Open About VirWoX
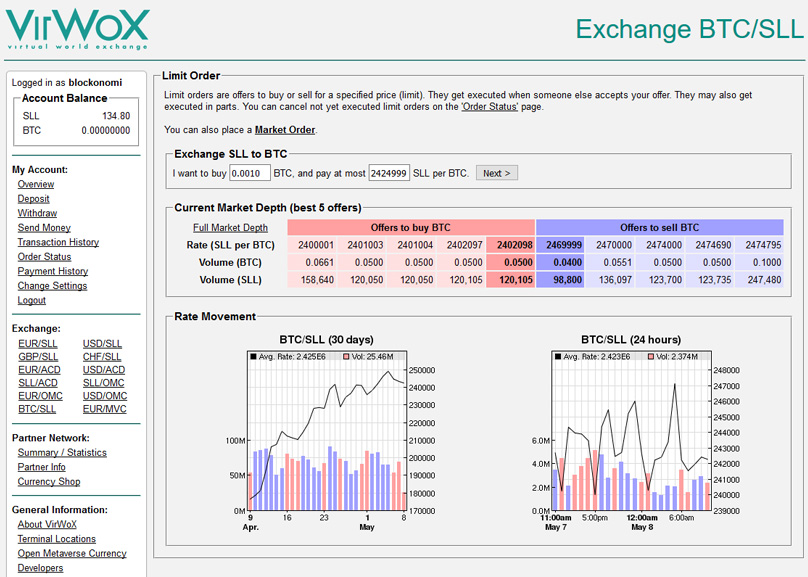This screenshot has width=808, height=577. (x=47, y=524)
